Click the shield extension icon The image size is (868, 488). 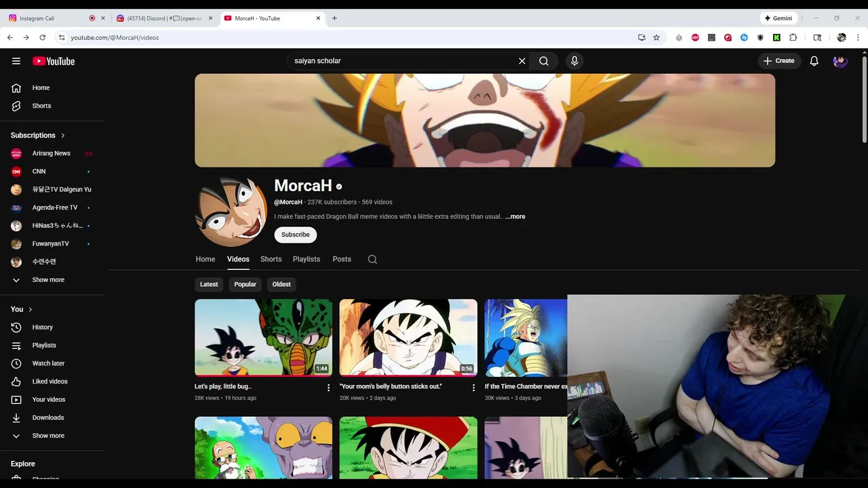[760, 37]
